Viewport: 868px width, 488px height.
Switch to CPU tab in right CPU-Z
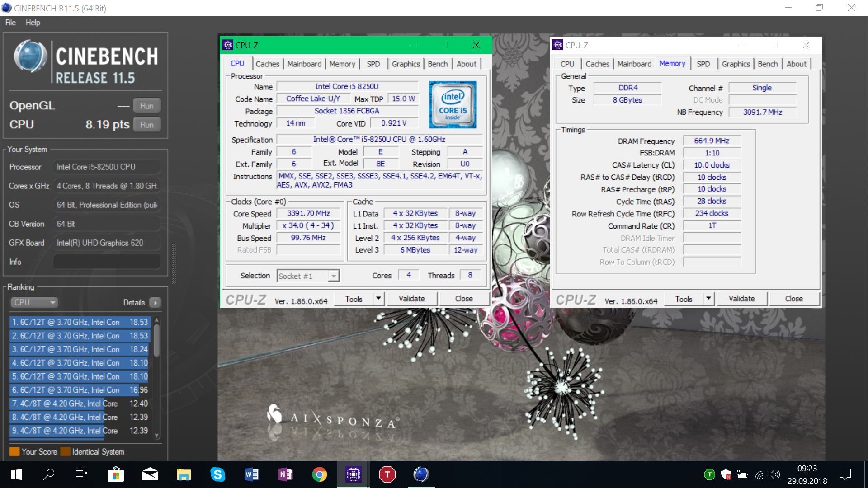567,64
